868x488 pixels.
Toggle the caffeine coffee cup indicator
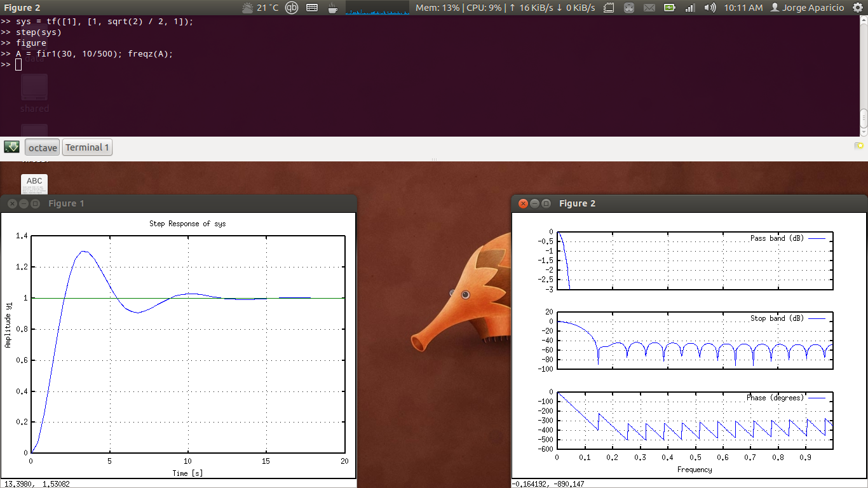[332, 8]
